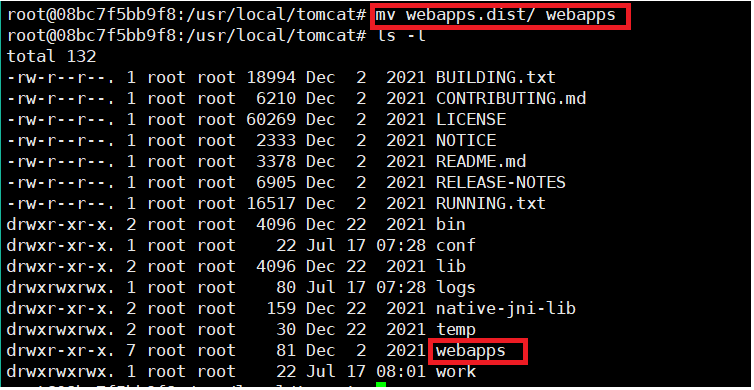The height and width of the screenshot is (390, 754).
Task: Select the NOTICE file name
Action: (x=466, y=140)
